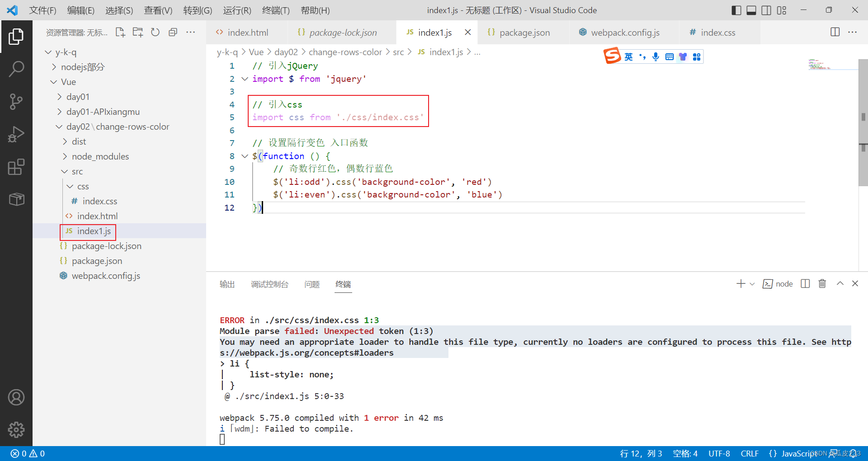
Task: Open explorer more actions ellipsis
Action: (191, 32)
